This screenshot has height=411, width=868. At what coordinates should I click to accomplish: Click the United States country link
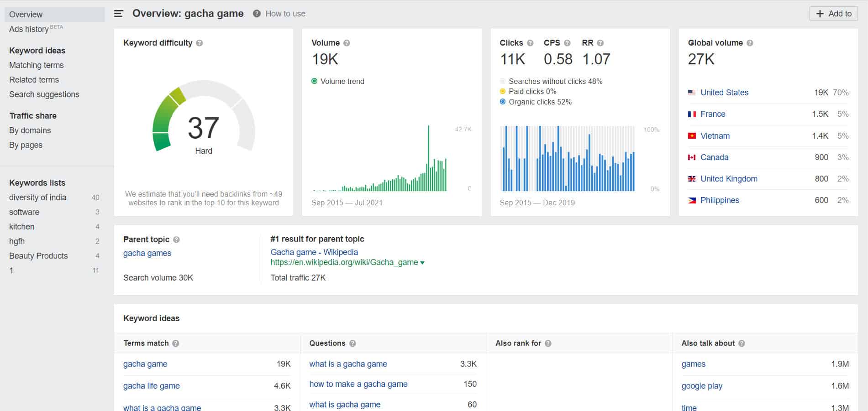coord(724,93)
